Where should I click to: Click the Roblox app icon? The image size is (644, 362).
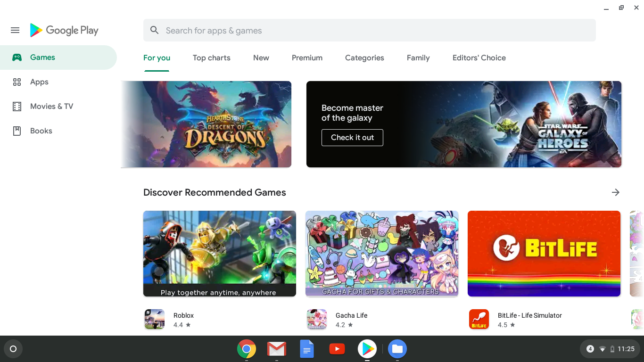[x=154, y=319]
